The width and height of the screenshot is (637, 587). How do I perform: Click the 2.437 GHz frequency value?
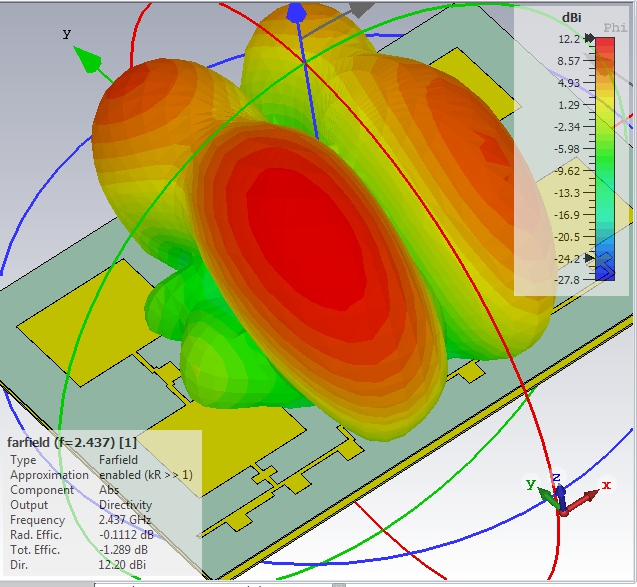[x=125, y=520]
